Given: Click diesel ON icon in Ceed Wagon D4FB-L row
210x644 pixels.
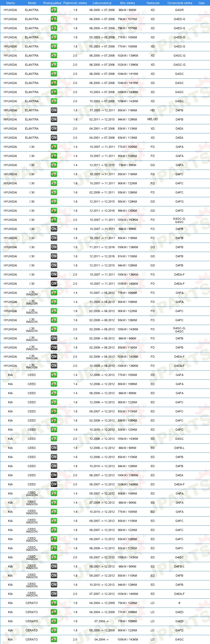Looking at the screenshot, I should pos(54,566).
